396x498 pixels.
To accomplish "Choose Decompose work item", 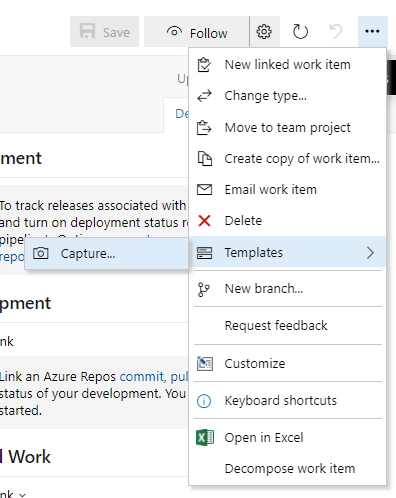I will 287,469.
